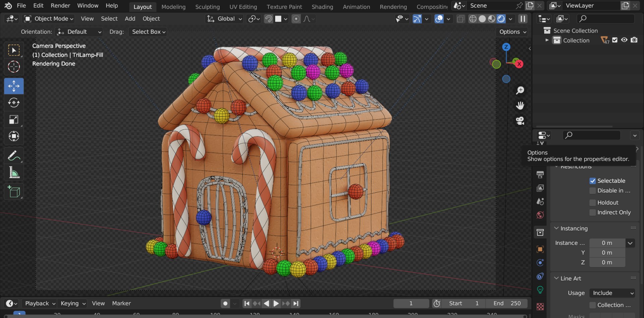Select the Transform tool
The image size is (644, 318).
pos(14,136)
